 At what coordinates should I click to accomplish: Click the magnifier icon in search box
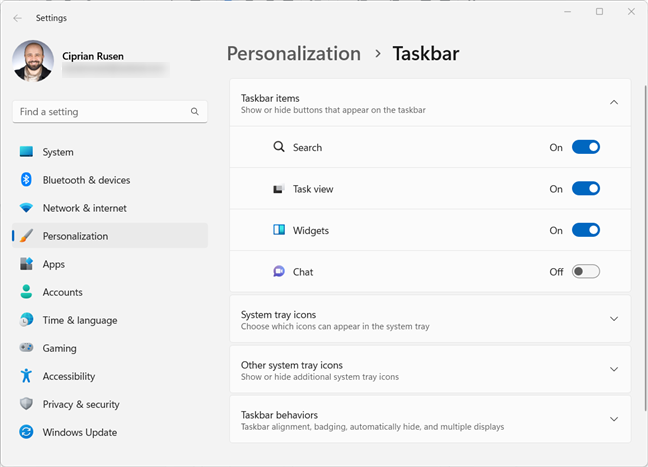pyautogui.click(x=195, y=112)
